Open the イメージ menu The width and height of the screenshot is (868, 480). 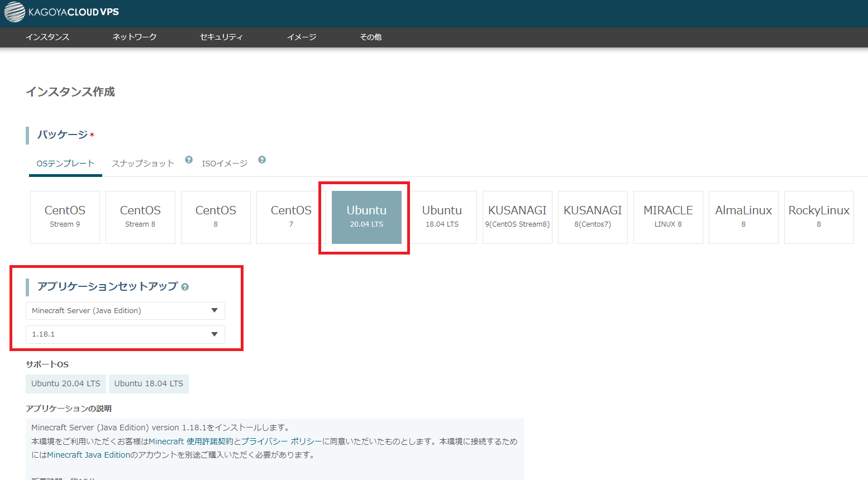click(302, 37)
